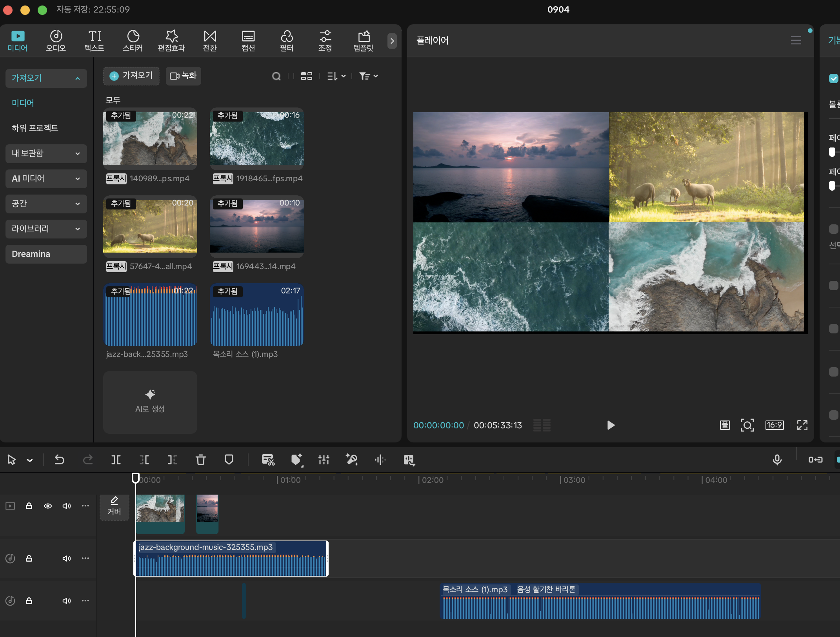Mute the jazz-background-music audio track
This screenshot has height=637, width=840.
pos(67,559)
